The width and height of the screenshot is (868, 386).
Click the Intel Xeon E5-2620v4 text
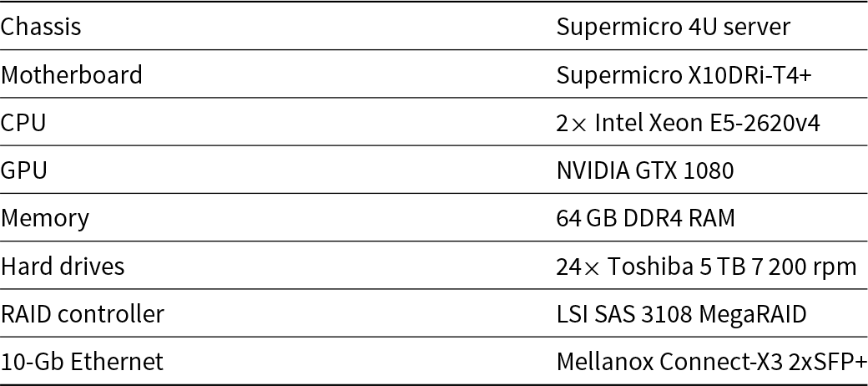point(708,123)
